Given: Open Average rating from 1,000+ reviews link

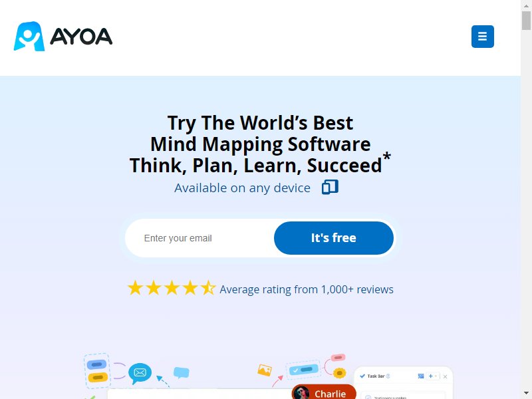Looking at the screenshot, I should click(307, 289).
